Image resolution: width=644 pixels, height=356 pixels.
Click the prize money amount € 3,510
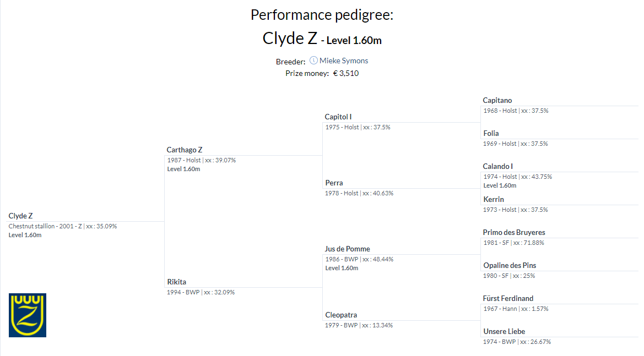pos(346,73)
